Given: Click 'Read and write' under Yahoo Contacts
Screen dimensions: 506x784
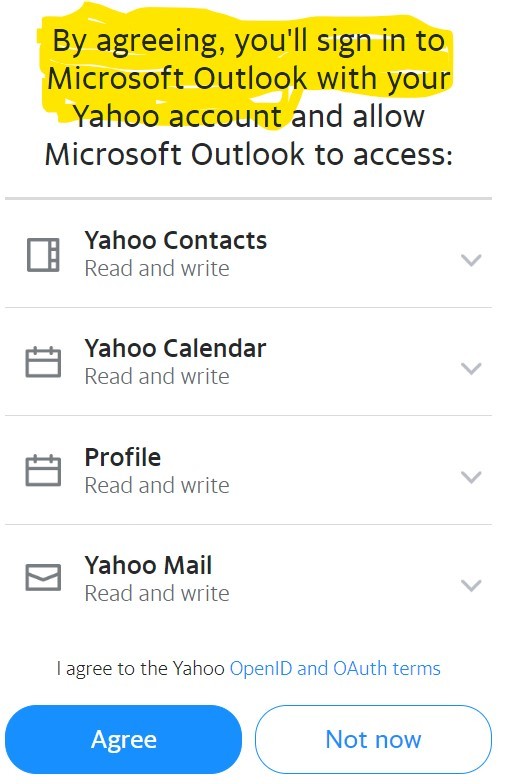Looking at the screenshot, I should click(x=157, y=268).
